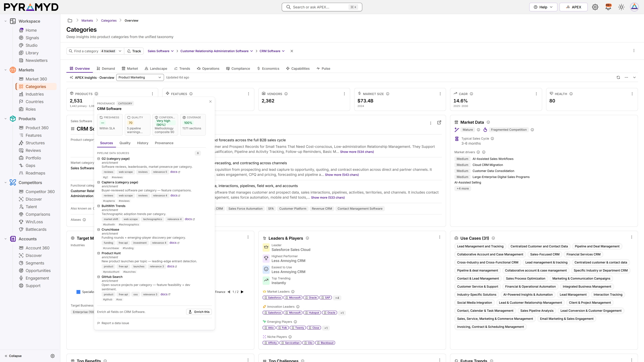Screen dimensions: 644x362
Task: Open the Help dropdown
Action: [543, 7]
